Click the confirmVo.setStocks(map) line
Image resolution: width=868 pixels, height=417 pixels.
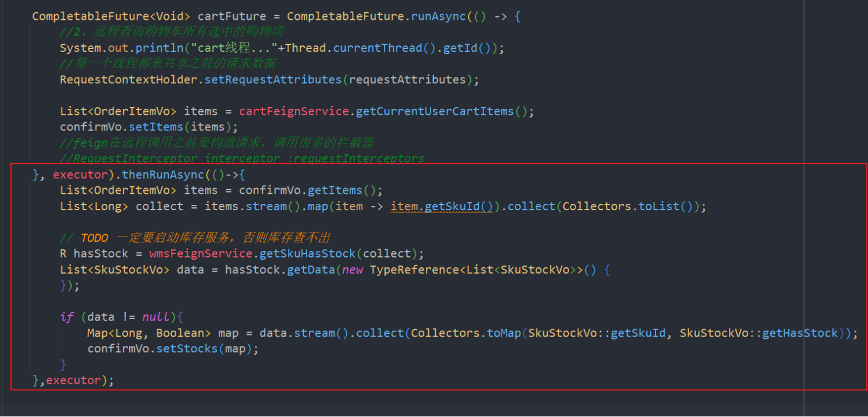[173, 349]
